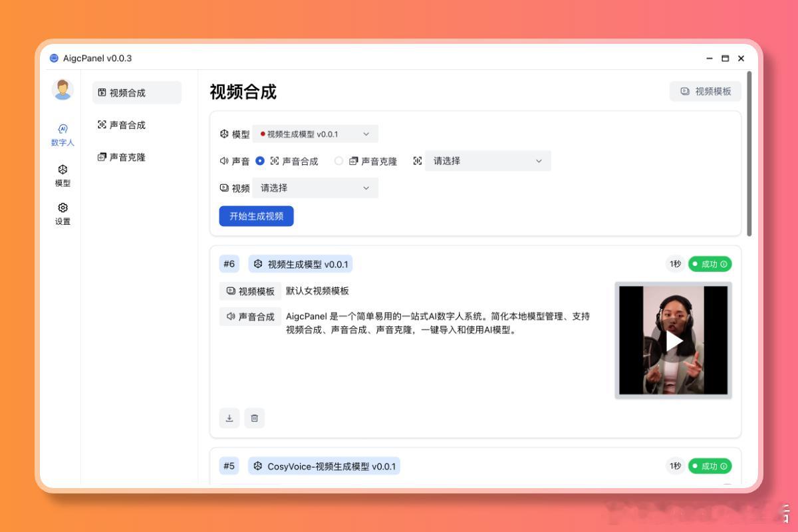Viewport: 798px width, 532px height.
Task: Click the #5 task number tag
Action: 229,466
